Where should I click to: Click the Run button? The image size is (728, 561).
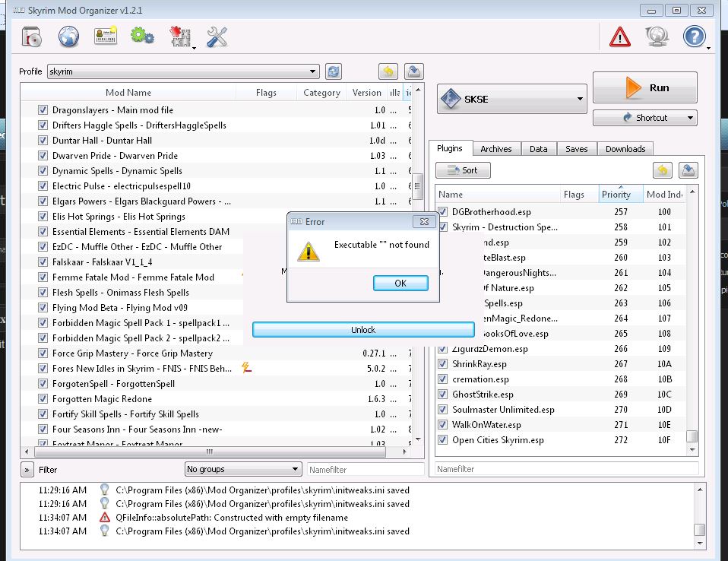point(645,87)
